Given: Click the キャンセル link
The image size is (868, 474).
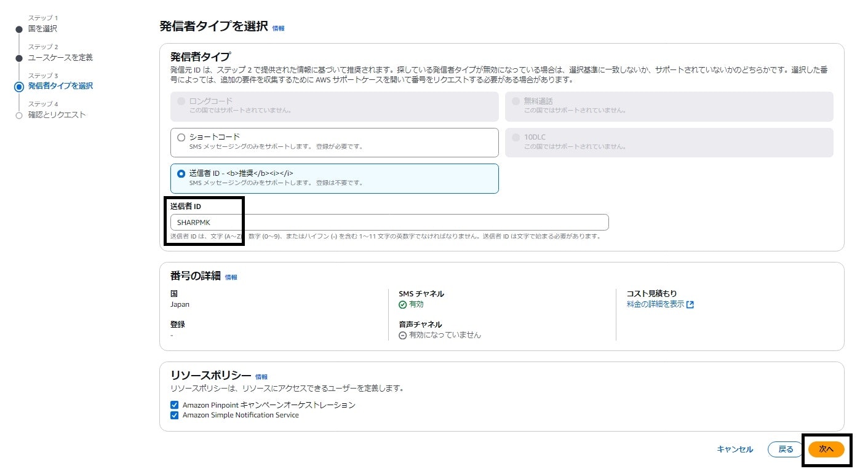Looking at the screenshot, I should point(735,449).
